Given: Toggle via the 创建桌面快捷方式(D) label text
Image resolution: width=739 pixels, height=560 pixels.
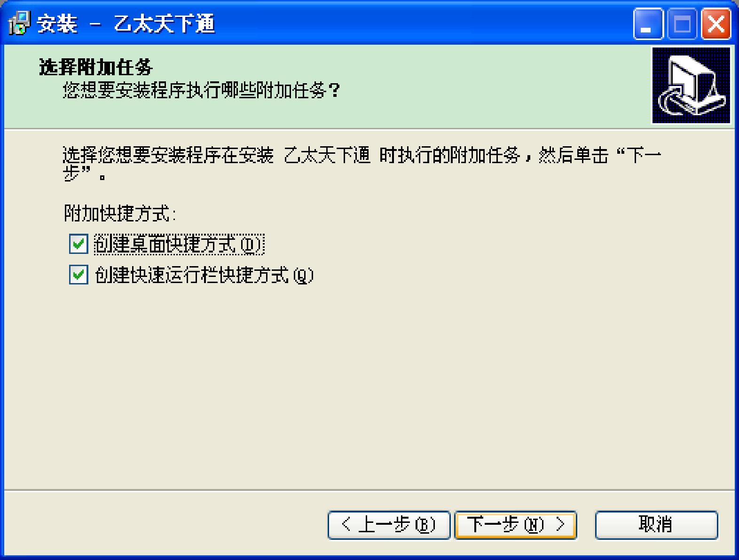Looking at the screenshot, I should click(x=179, y=245).
